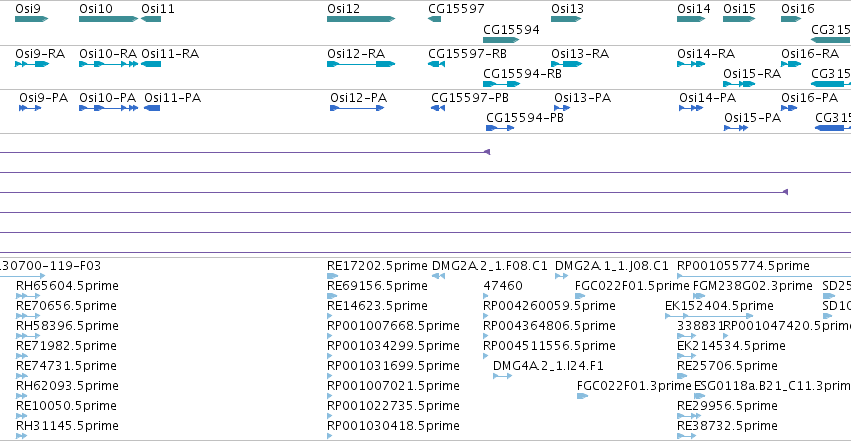This screenshot has width=851, height=441.
Task: Select EST EK152404.5prime
Action: click(x=719, y=305)
